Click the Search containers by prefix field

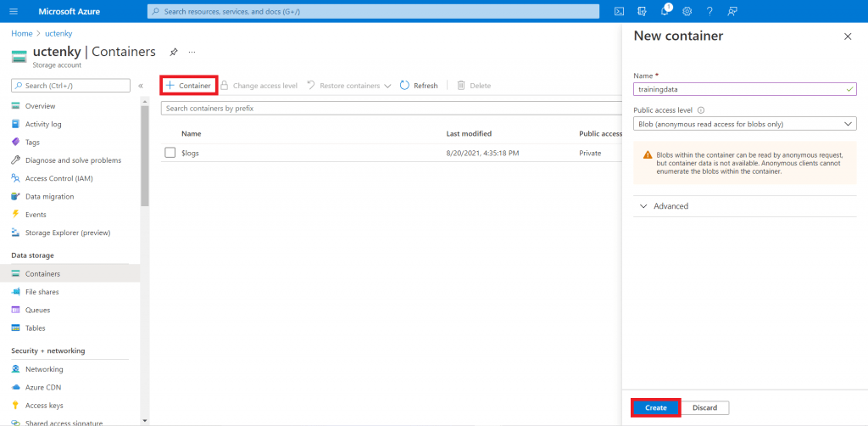click(390, 109)
